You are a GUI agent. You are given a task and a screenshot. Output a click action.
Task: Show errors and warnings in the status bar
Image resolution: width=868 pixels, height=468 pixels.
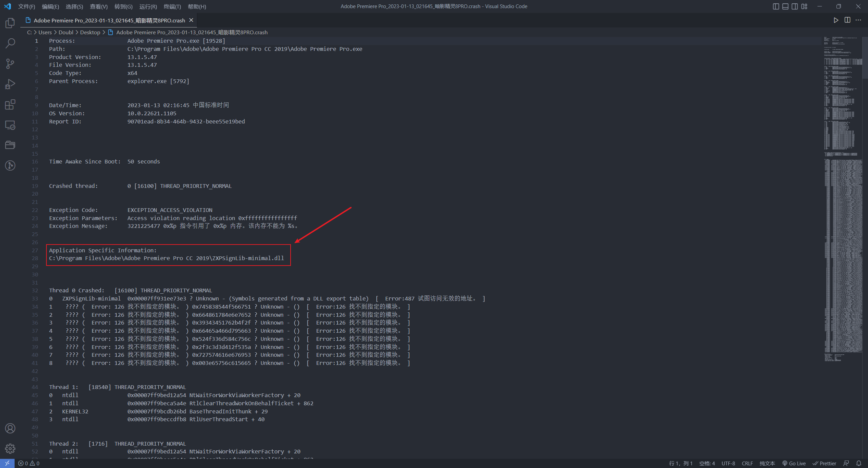click(x=29, y=463)
